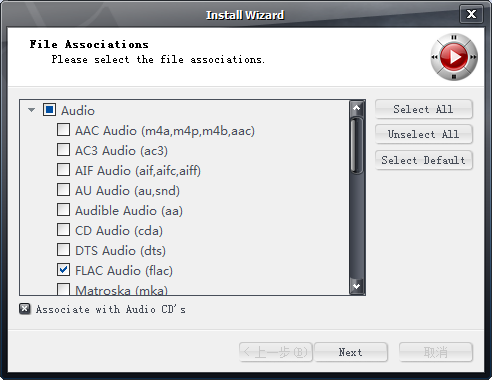Enable AC3 Audio association
This screenshot has width=492, height=380.
(x=63, y=150)
